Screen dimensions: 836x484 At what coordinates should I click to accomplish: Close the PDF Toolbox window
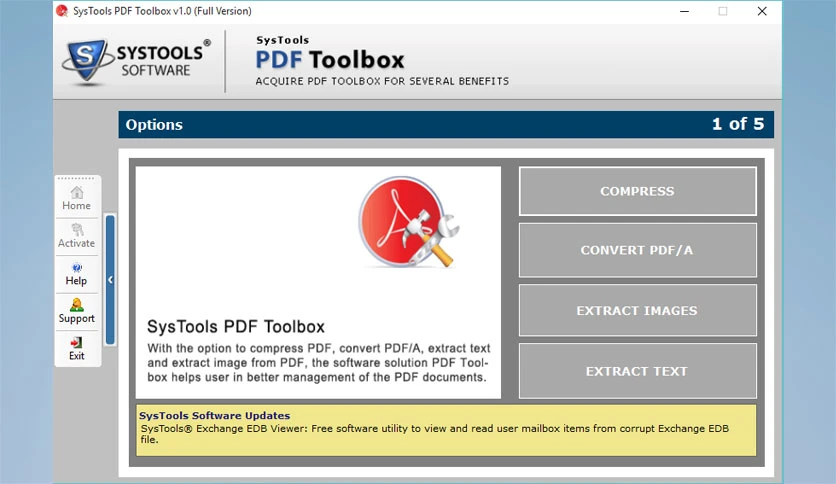[762, 11]
